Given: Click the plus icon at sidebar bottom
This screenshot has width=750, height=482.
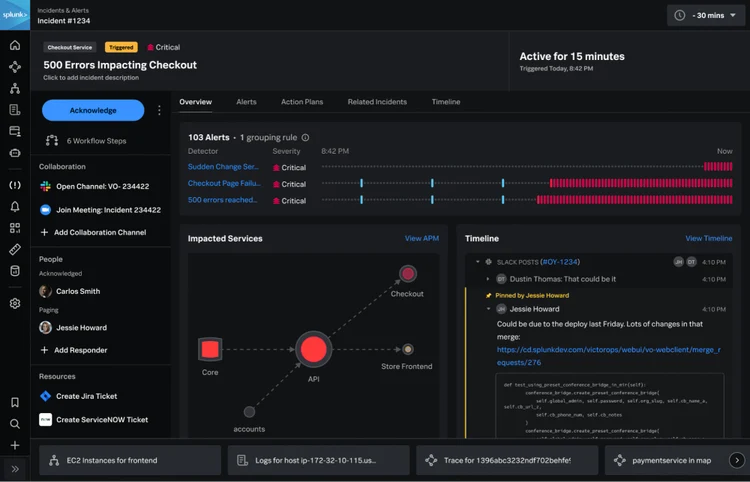Looking at the screenshot, I should click(15, 445).
